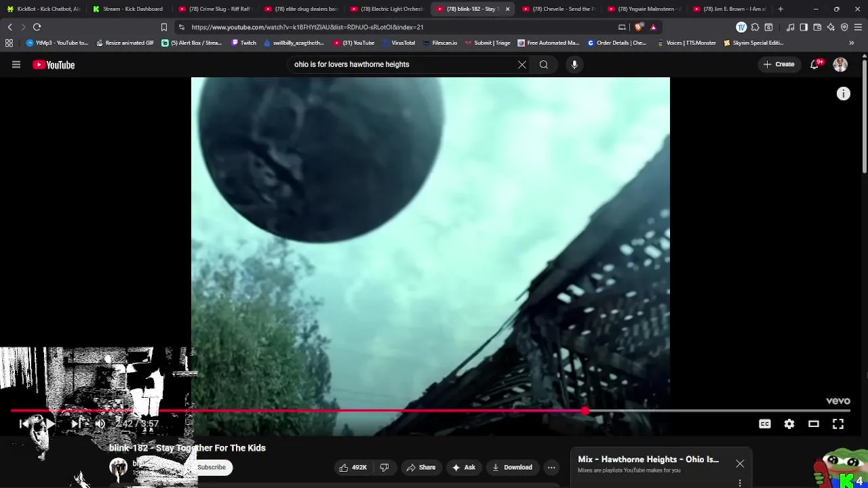Clear the YouTube search box text
Screen dimensions: 868x488
pyautogui.click(x=522, y=64)
